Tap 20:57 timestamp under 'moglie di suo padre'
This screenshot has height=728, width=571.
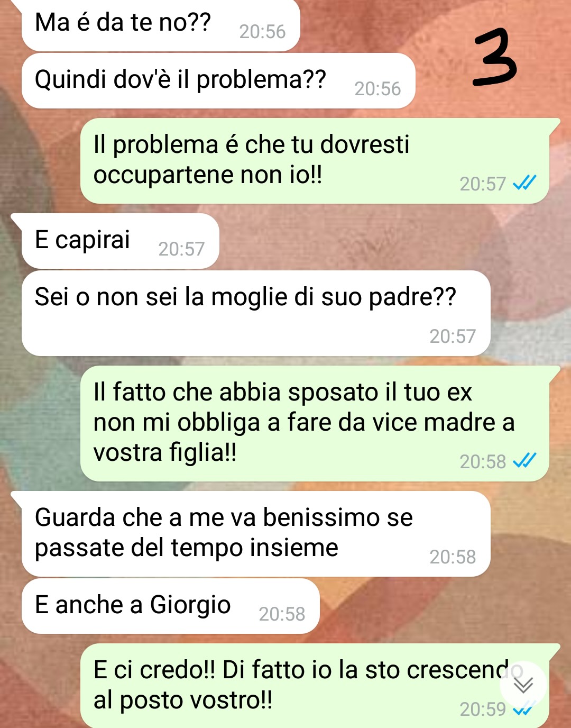[453, 336]
